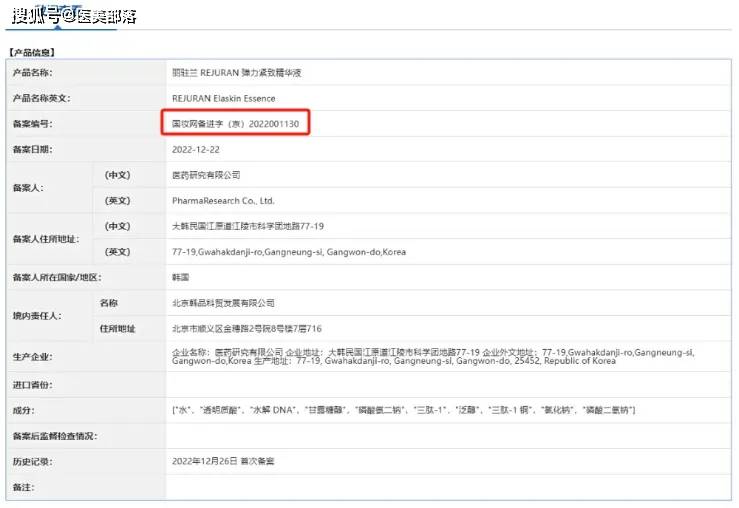This screenshot has height=508, width=739.
Task: Click ingredient 磷酸氢二钠
Action: pos(380,410)
